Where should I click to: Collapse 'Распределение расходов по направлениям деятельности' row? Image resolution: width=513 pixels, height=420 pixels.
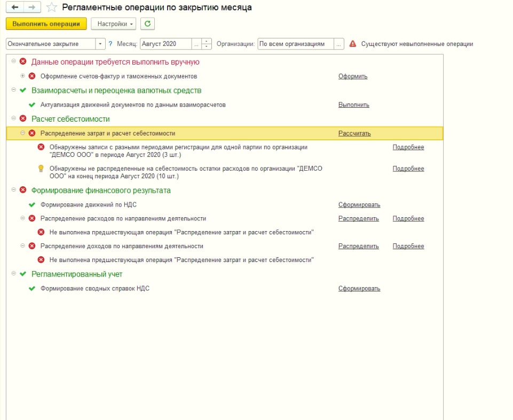point(22,218)
